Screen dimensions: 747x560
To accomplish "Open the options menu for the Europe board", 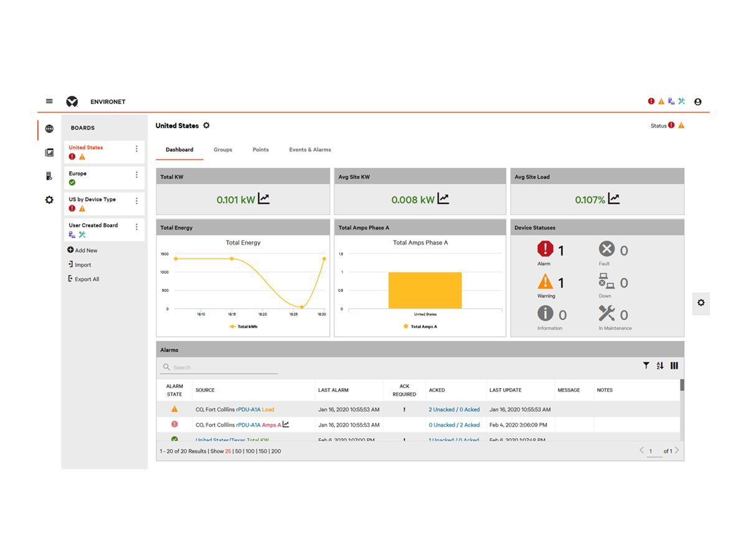I will [136, 175].
